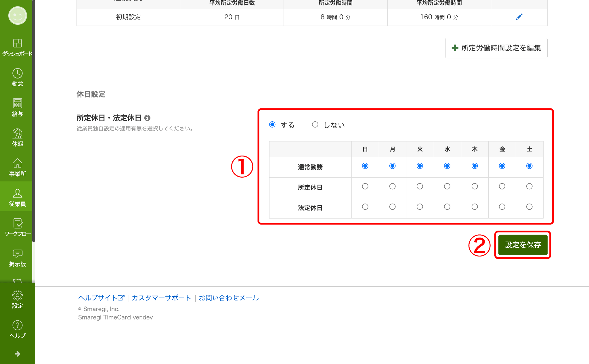Set Sunday (日) to 法定休日
589x364 pixels.
[365, 207]
